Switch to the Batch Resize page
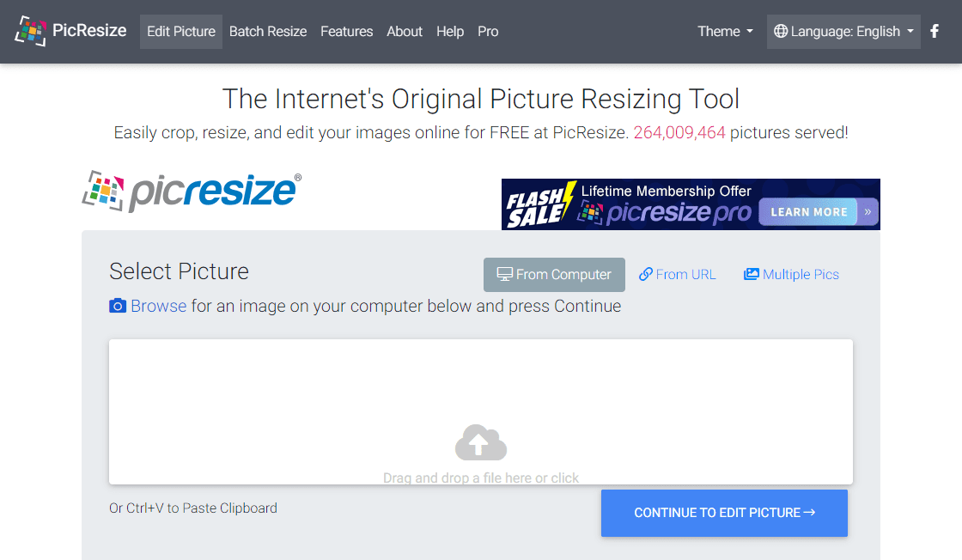This screenshot has width=962, height=560. pyautogui.click(x=268, y=31)
